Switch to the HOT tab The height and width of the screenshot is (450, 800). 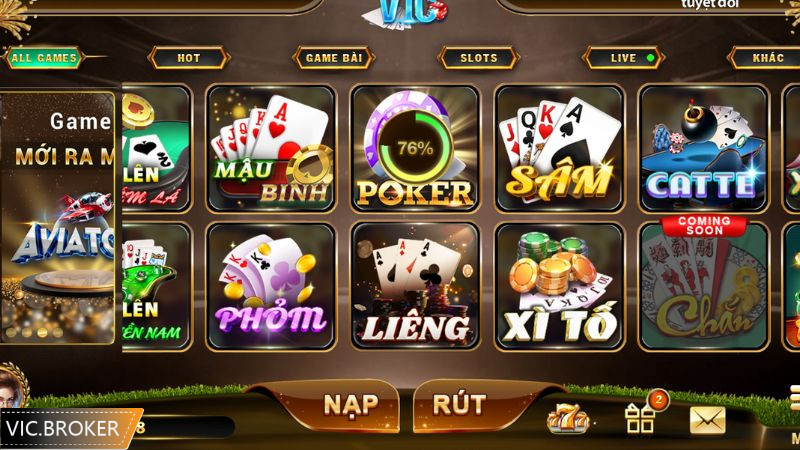(x=188, y=58)
